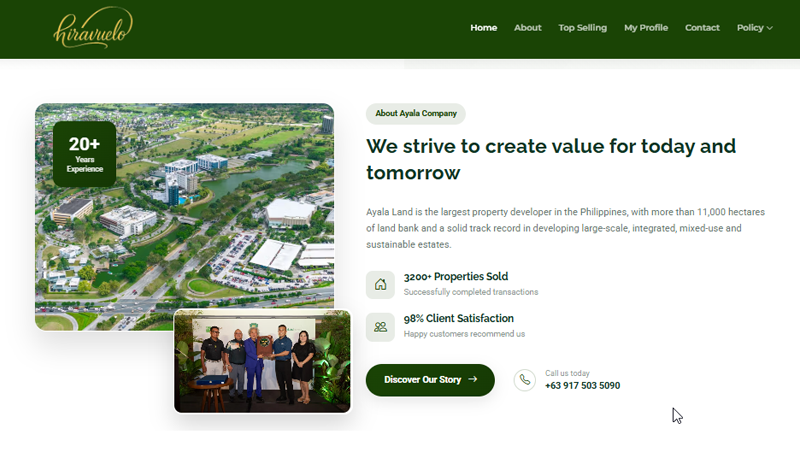Click the 'We strive to create value' headline
The width and height of the screenshot is (800, 463).
[x=550, y=158]
